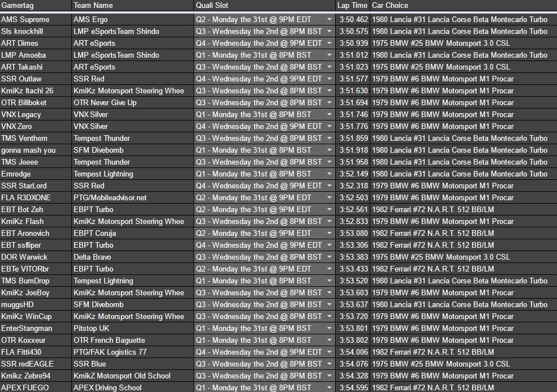
Task: Select gamertag cell muggsHD
Action: (36, 305)
